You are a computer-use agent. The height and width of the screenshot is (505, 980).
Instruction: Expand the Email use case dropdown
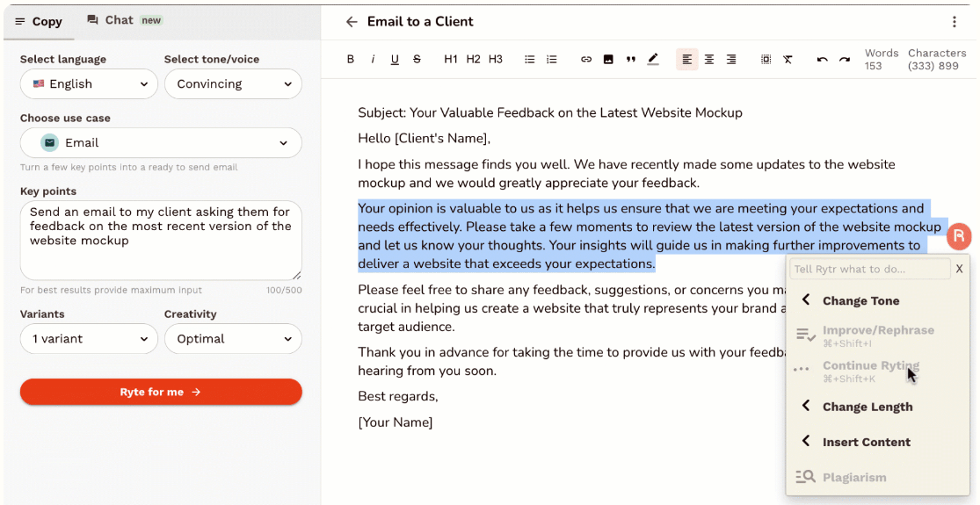[161, 143]
